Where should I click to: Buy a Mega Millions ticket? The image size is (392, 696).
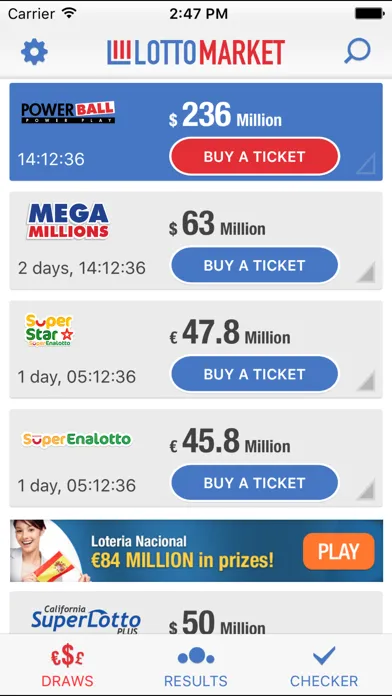254,265
